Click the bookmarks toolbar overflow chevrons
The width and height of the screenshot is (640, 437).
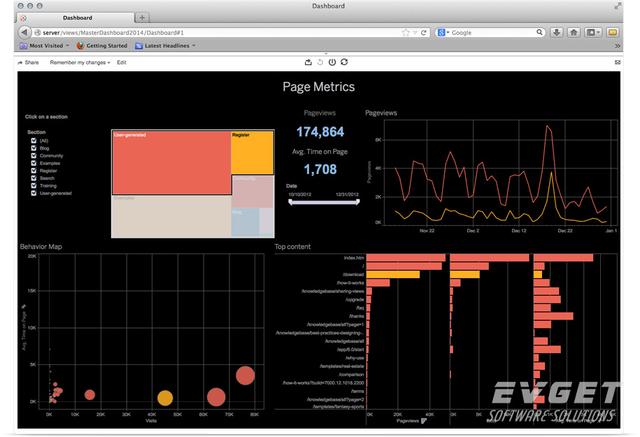[617, 46]
